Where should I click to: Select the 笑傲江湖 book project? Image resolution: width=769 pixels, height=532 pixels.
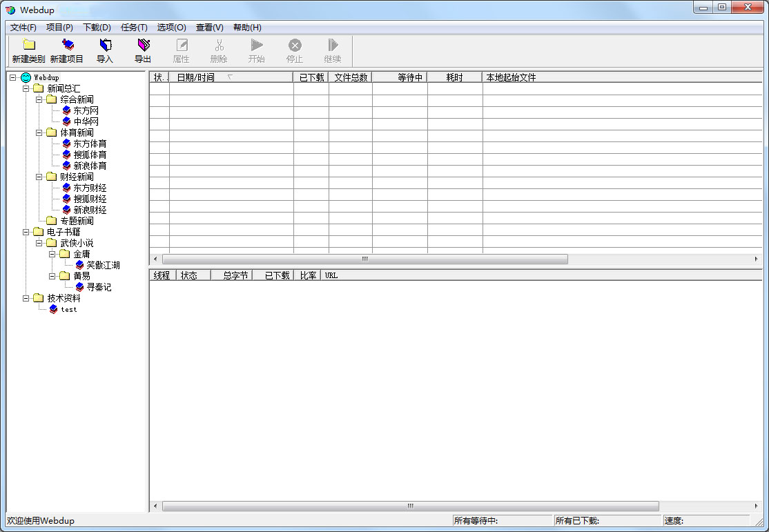point(79,265)
